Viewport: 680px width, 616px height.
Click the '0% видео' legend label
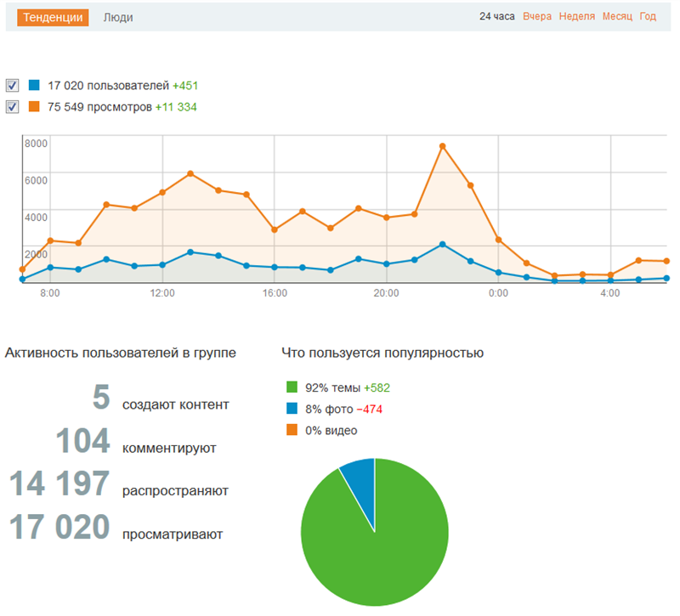[331, 431]
